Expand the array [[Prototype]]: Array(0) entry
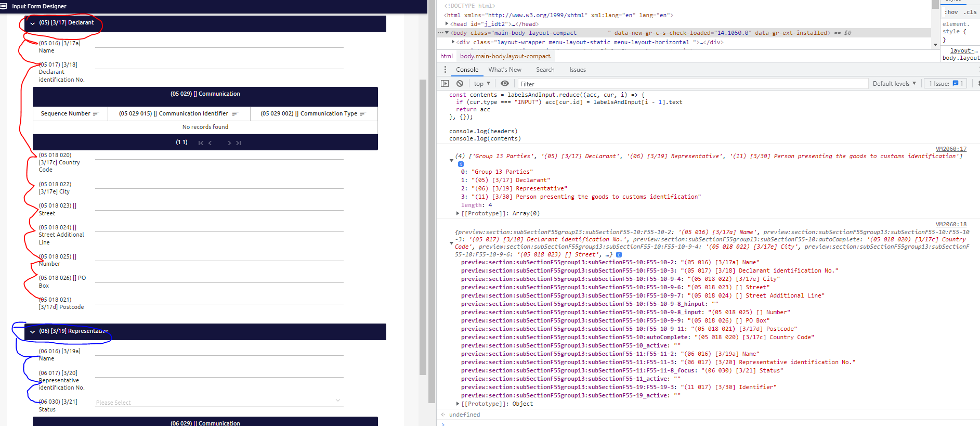 tap(458, 214)
